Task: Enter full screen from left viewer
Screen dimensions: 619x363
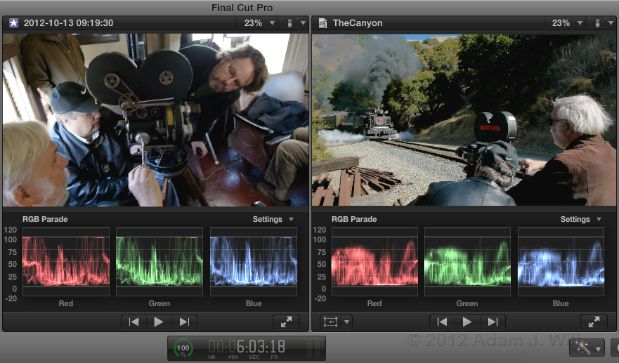Action: tap(286, 322)
